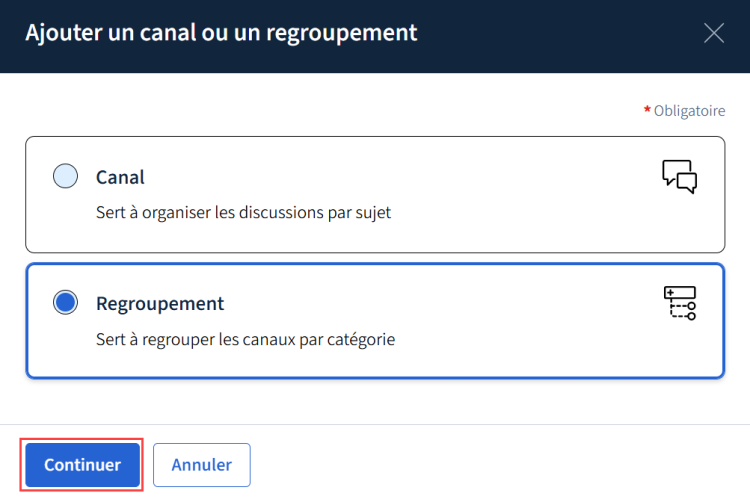Screen dimensions: 750x502
Task: Click the lower circle node of grouping icon
Action: (691, 316)
